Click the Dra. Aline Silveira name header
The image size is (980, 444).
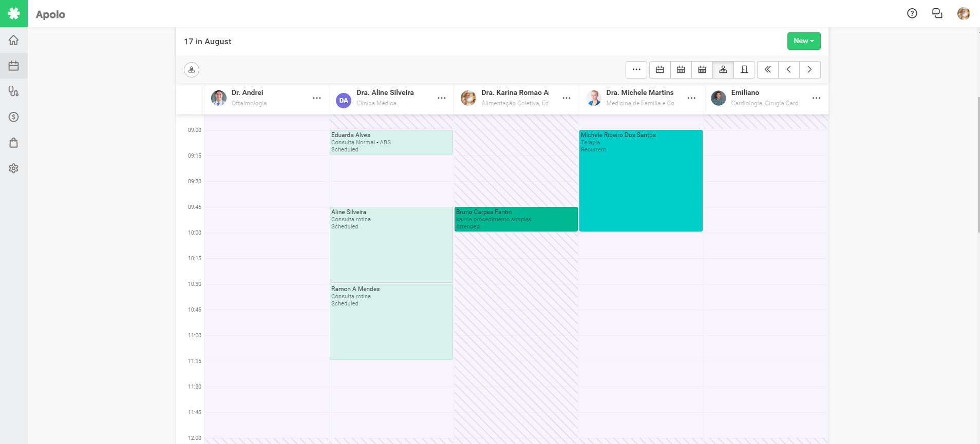(385, 92)
